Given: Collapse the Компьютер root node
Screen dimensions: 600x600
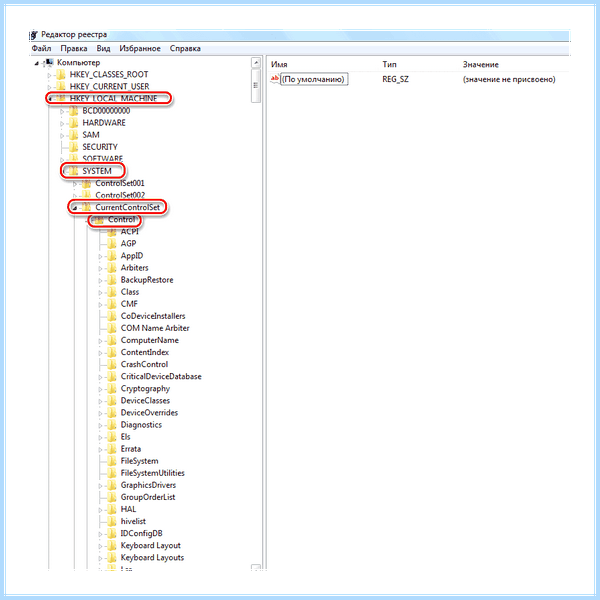Looking at the screenshot, I should [x=37, y=64].
